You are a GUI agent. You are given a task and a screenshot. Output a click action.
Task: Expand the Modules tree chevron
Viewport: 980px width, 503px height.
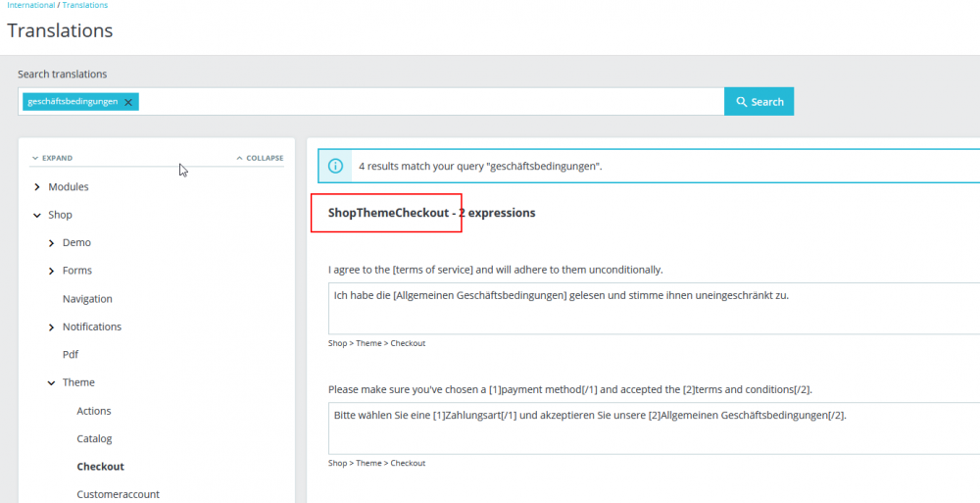click(x=37, y=187)
